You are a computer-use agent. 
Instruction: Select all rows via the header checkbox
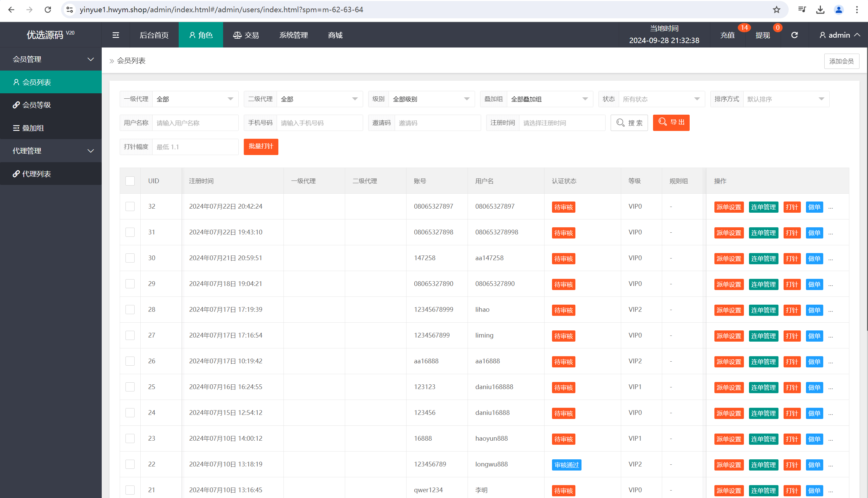coord(130,181)
